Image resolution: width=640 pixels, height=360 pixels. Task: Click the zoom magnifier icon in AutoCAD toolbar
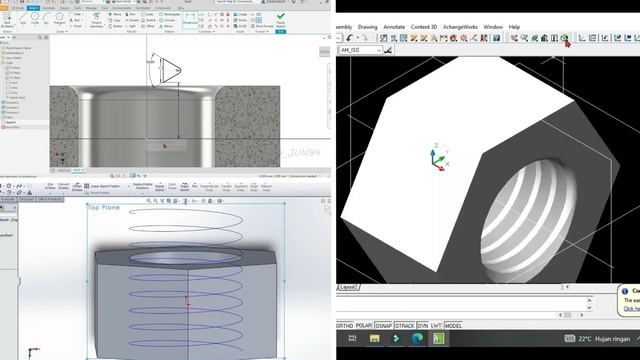[524, 38]
